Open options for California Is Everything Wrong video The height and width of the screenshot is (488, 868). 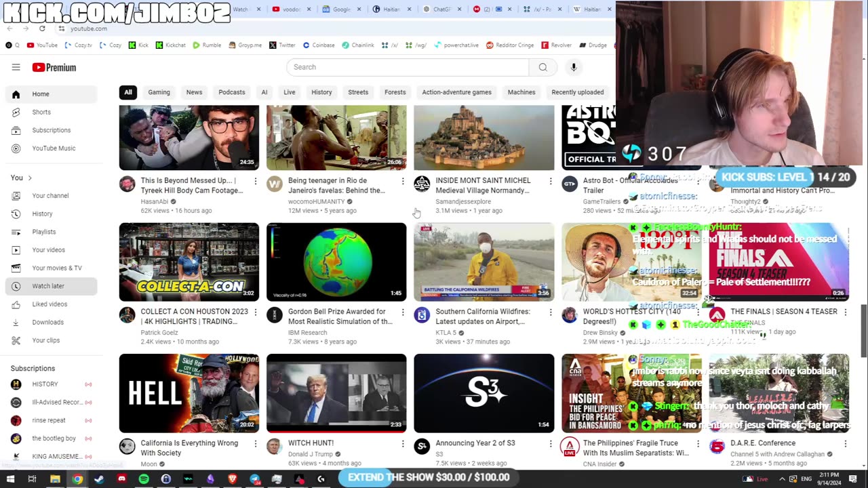tap(256, 443)
